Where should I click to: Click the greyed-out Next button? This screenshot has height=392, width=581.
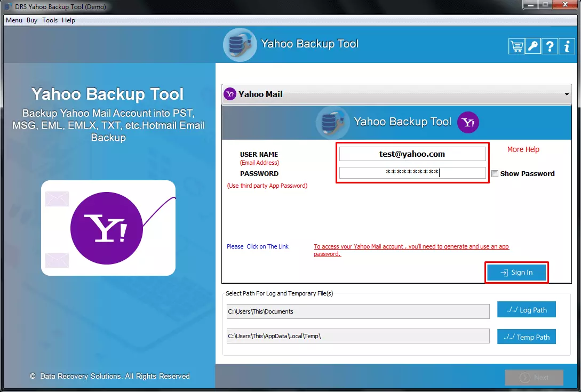(534, 378)
